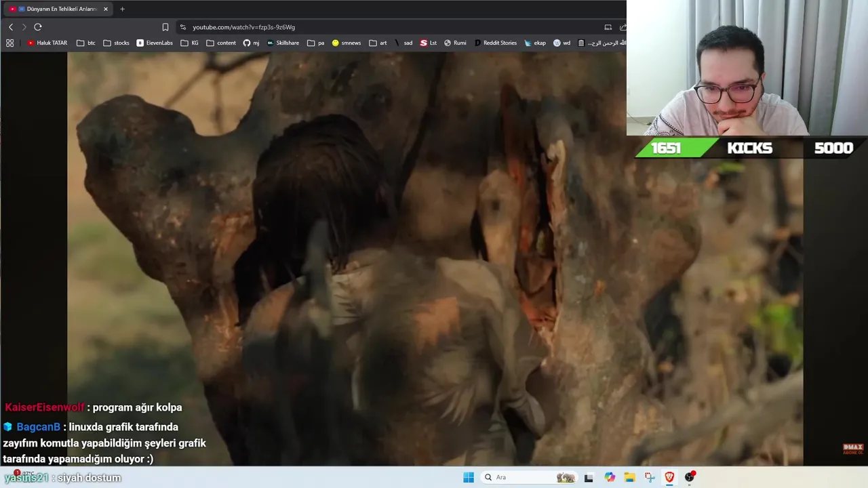868x488 pixels.
Task: Reload the YouTube page
Action: 38,27
